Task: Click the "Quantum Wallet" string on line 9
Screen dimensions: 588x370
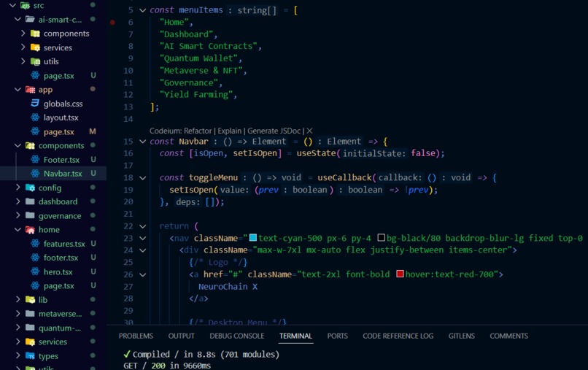Action: (x=198, y=58)
